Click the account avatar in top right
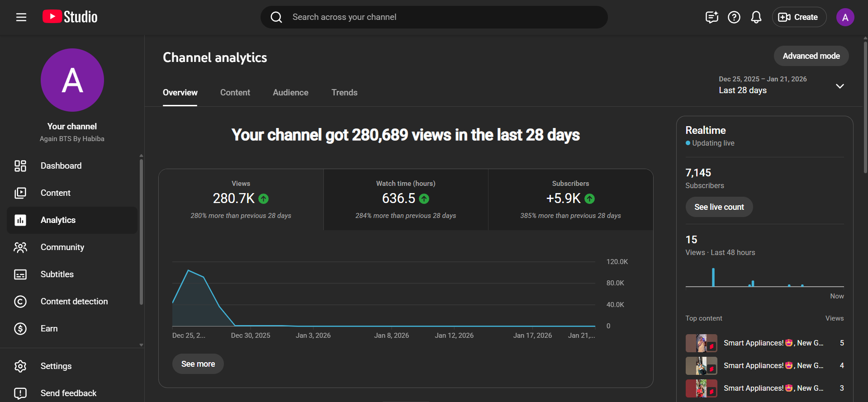868x402 pixels. click(844, 17)
